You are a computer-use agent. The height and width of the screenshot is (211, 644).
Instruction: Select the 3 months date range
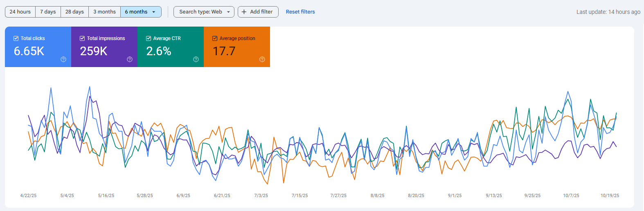click(x=104, y=12)
